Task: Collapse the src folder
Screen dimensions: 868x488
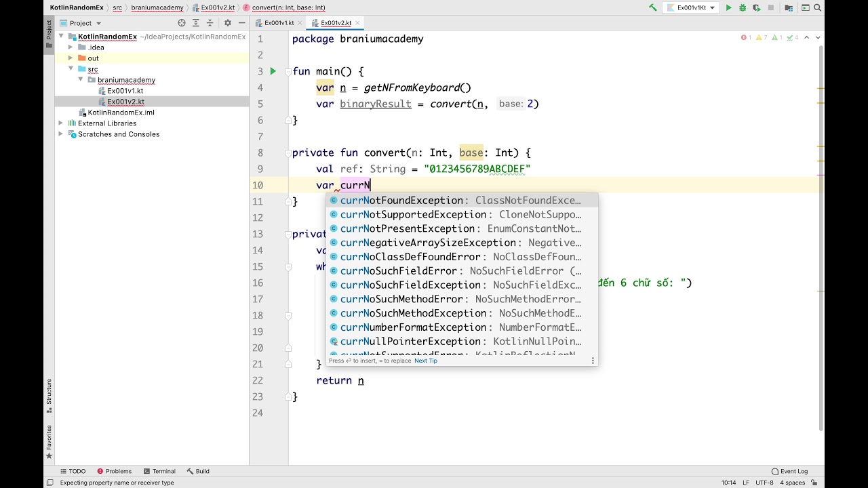Action: [71, 69]
